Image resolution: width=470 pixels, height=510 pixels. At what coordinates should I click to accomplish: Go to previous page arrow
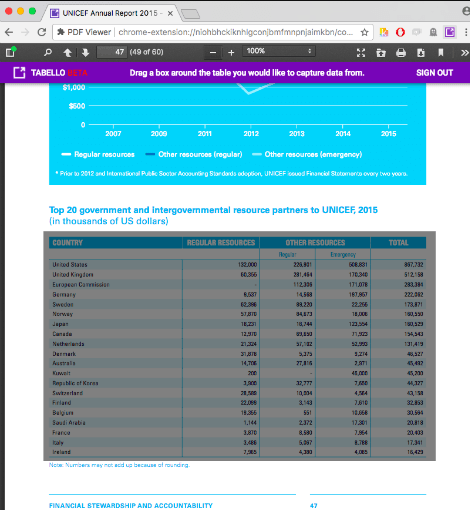pos(67,53)
